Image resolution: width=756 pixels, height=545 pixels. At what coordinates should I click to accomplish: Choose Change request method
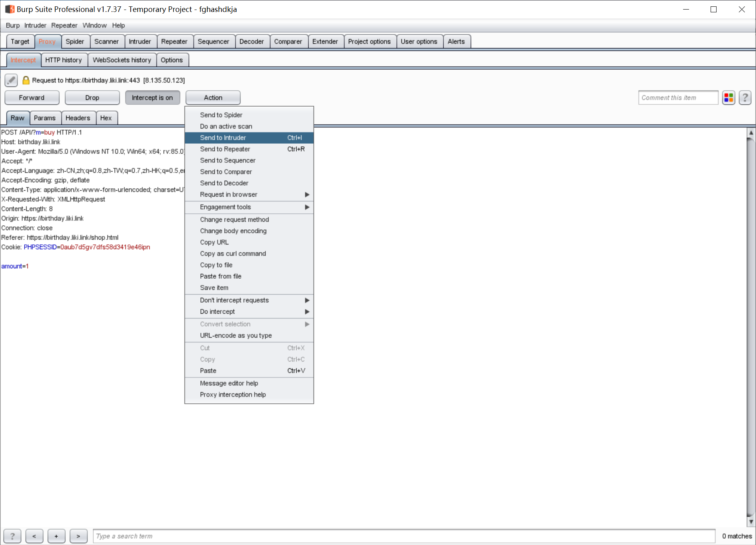249,219
